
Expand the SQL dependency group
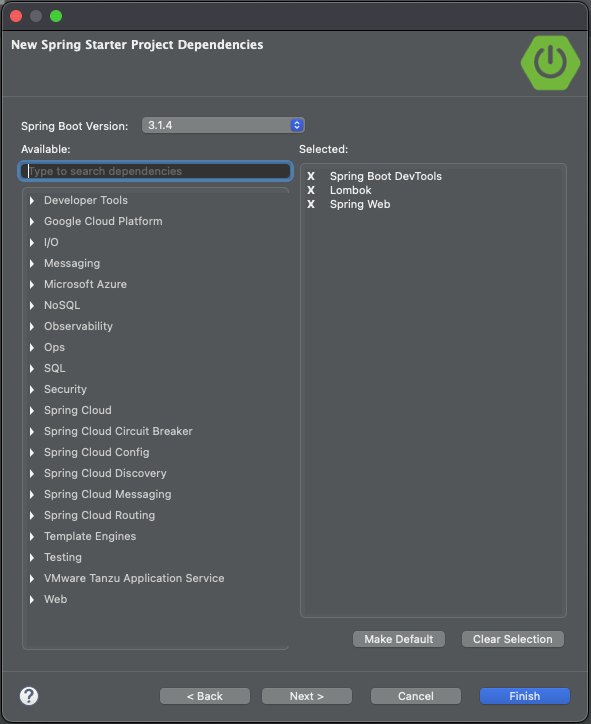[x=32, y=368]
